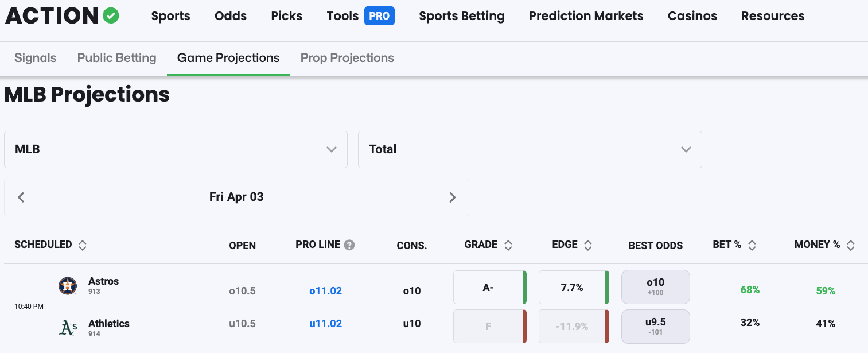Viewport: 868px width, 353px height.
Task: Click the Action Network verified checkmark logo
Action: pos(111,16)
